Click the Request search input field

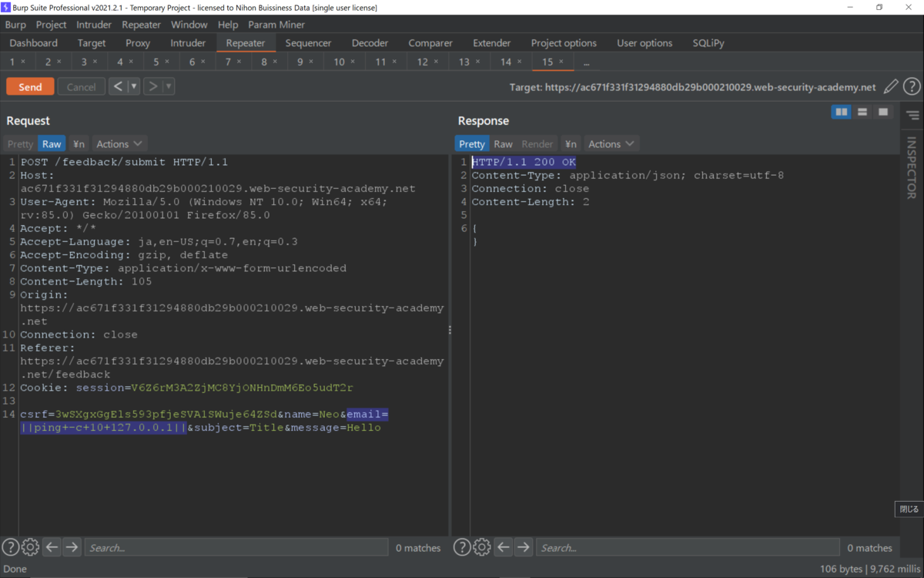[236, 547]
